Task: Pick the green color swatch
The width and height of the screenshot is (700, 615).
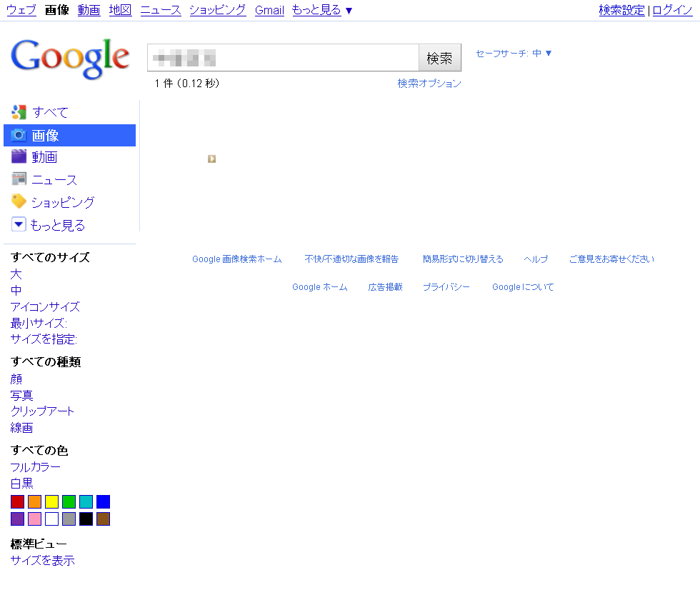Action: tap(69, 501)
